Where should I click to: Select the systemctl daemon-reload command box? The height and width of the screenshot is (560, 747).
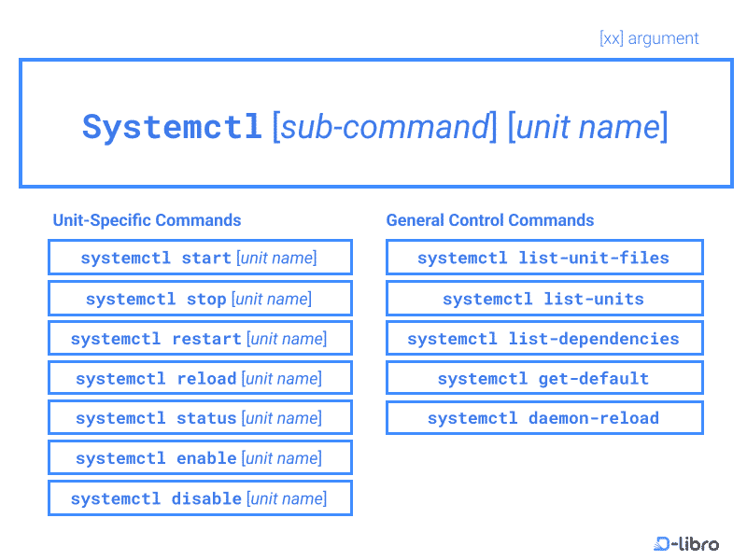click(x=544, y=417)
